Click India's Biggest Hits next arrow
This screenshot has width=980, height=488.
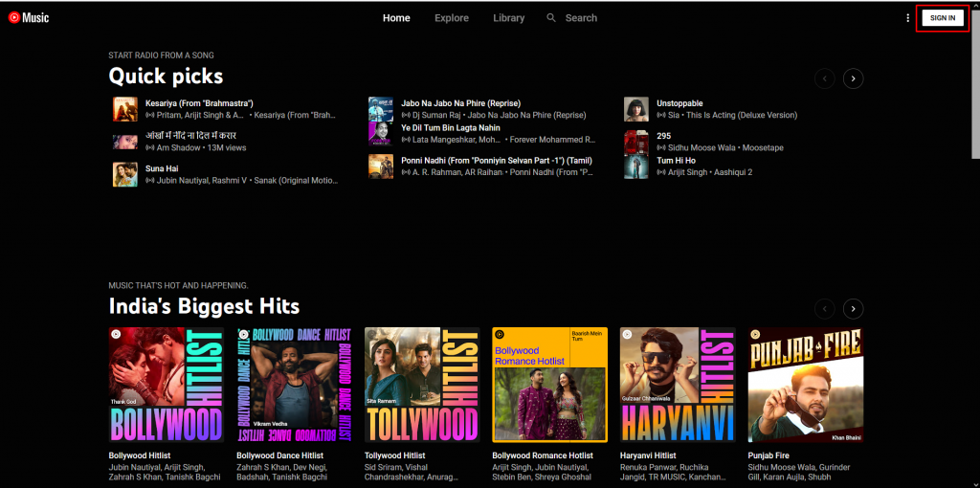point(853,309)
